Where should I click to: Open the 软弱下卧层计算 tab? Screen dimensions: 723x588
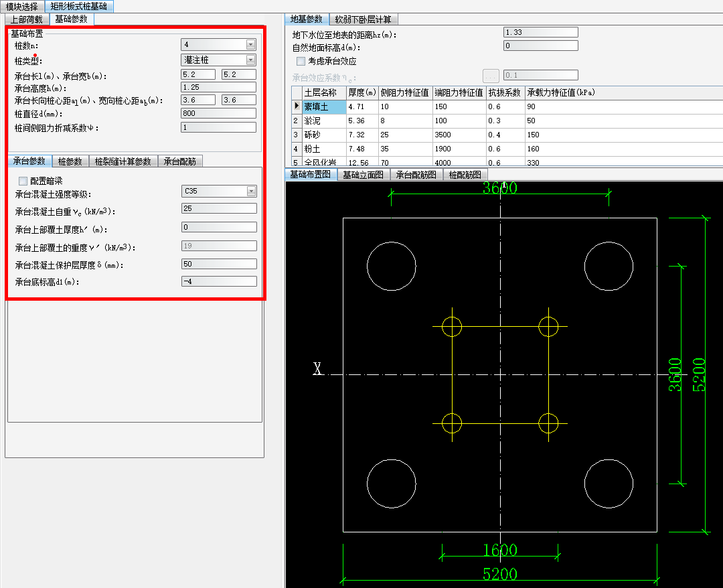tap(363, 19)
